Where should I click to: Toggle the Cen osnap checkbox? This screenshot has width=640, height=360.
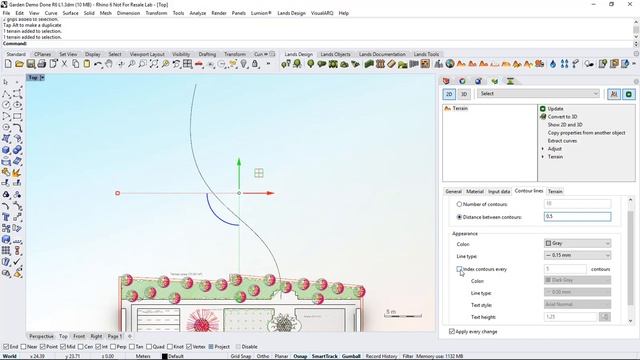pos(80,347)
